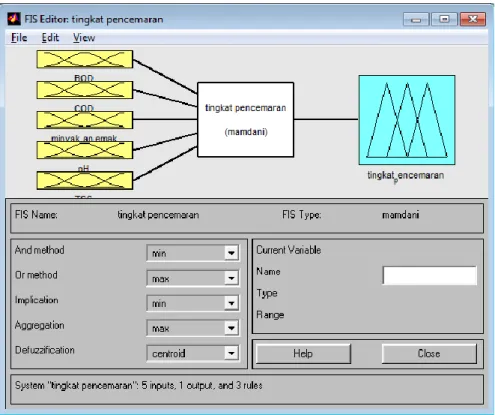This screenshot has height=415, width=495.
Task: Select the TSS input variable box
Action: [x=85, y=180]
